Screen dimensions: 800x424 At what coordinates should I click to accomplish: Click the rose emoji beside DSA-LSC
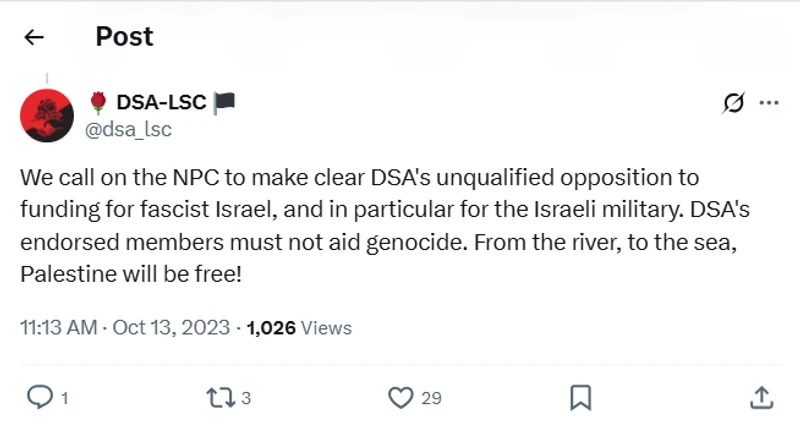97,102
